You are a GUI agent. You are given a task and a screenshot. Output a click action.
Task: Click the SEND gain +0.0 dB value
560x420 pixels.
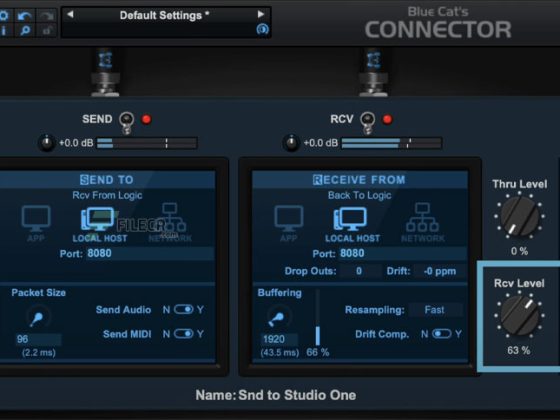pyautogui.click(x=76, y=143)
